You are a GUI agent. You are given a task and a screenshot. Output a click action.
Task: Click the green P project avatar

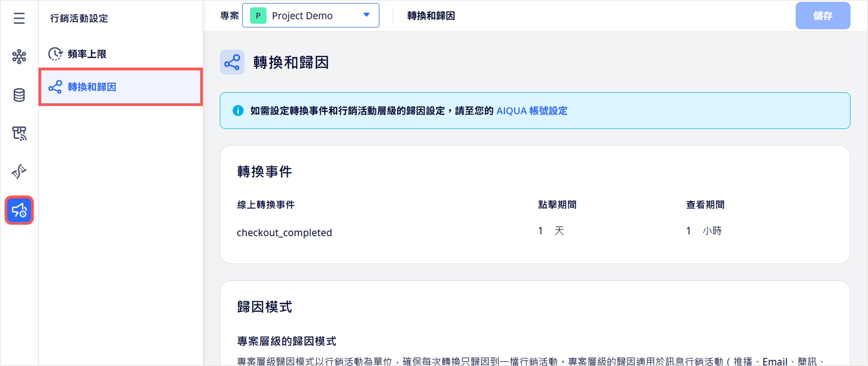coord(258,16)
